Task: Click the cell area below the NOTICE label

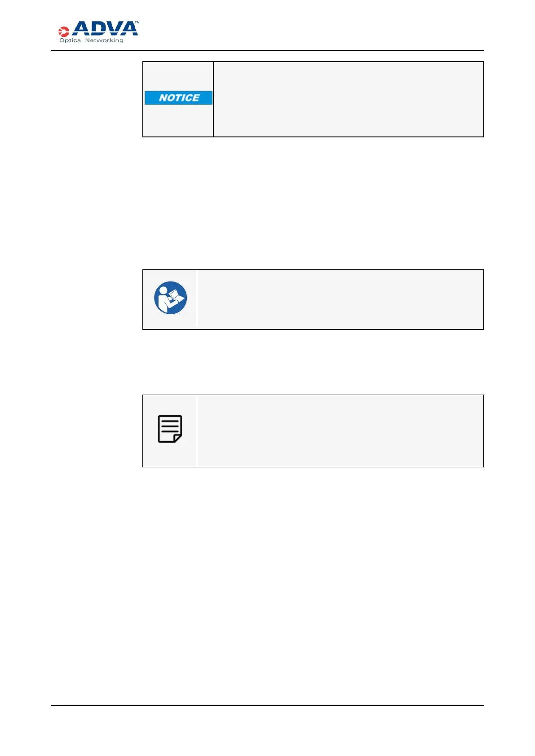Action: pos(178,121)
